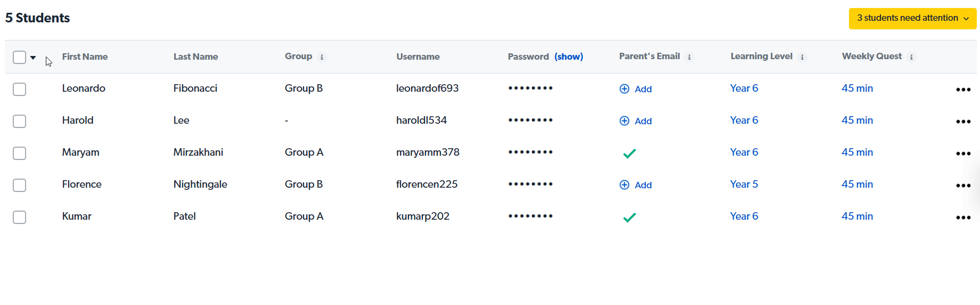Open three-dot menu for Kumar Patel

coord(963,218)
